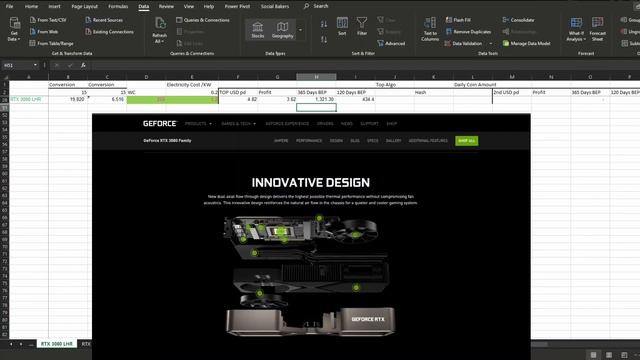Screen dimensions: 640x360
Task: Open Data Validation dropdown arrow
Action: coord(491,43)
